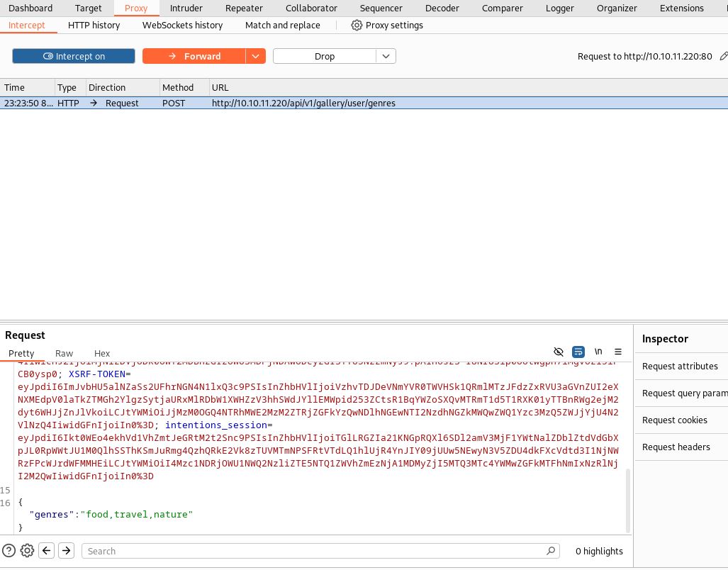Viewport: 728px width, 570px height.
Task: Switch request view to Hex
Action: pyautogui.click(x=102, y=353)
